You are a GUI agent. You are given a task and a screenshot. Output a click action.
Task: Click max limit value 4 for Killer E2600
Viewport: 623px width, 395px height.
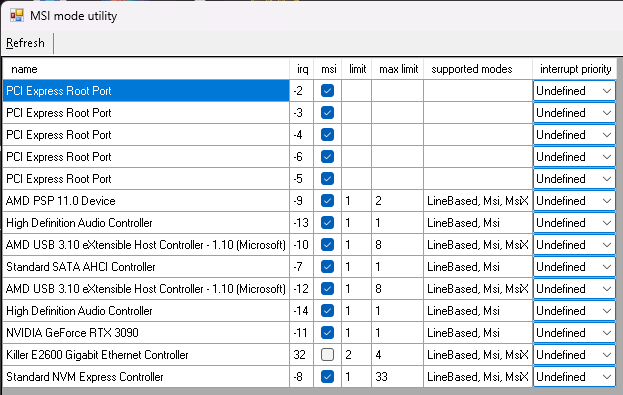click(398, 355)
